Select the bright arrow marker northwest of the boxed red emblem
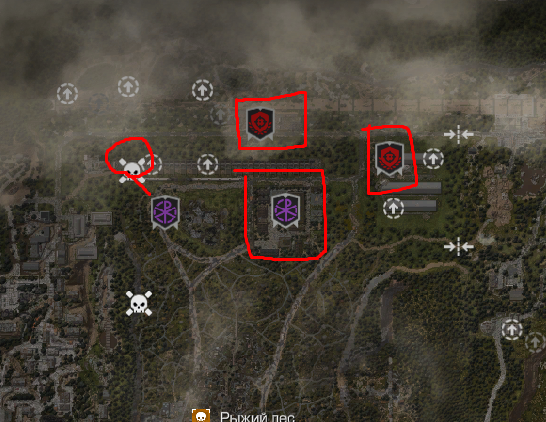546x422 pixels. pos(202,90)
